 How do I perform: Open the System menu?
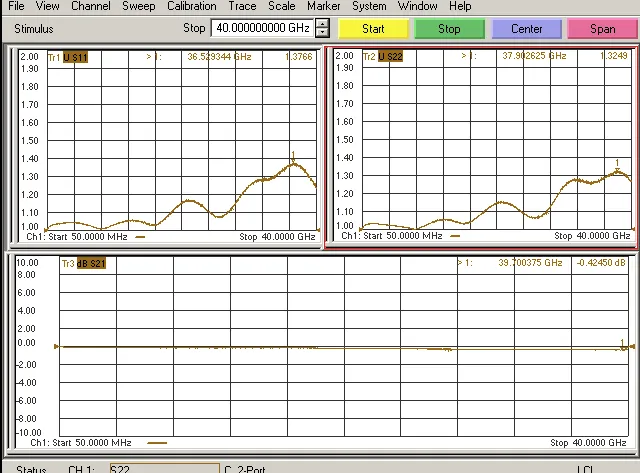(x=369, y=6)
